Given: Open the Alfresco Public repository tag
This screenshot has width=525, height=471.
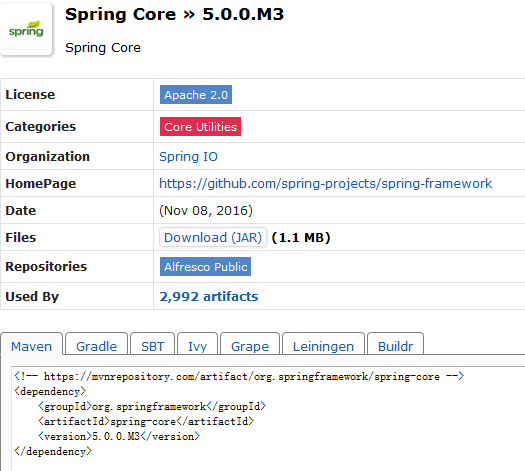Looking at the screenshot, I should pyautogui.click(x=205, y=266).
